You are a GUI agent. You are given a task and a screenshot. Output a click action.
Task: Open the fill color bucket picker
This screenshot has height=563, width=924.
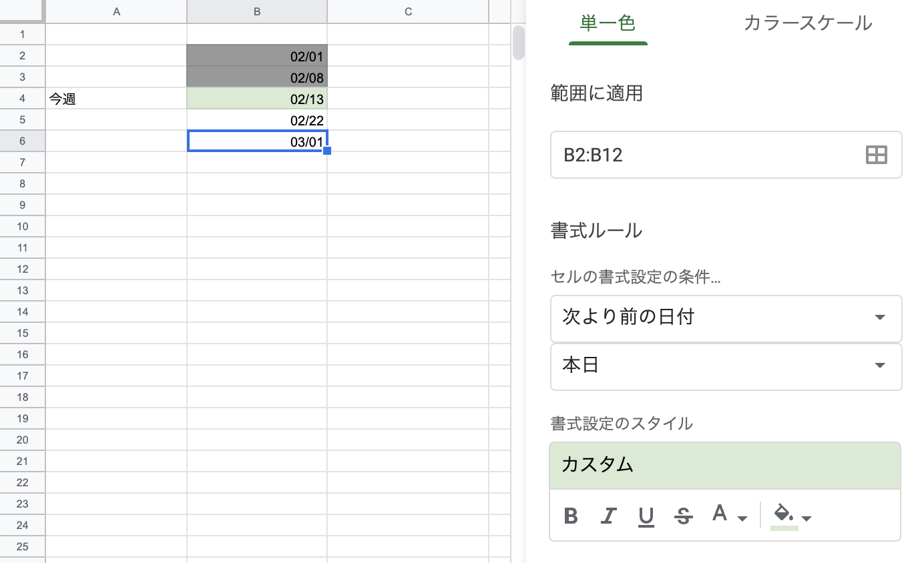(x=792, y=516)
